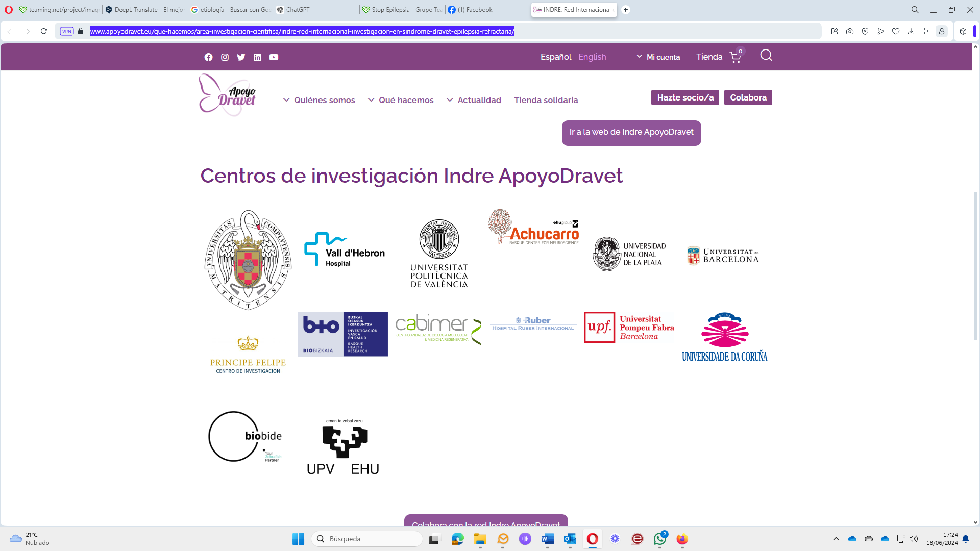
Task: Open the Instagram social icon in header
Action: coord(225,57)
